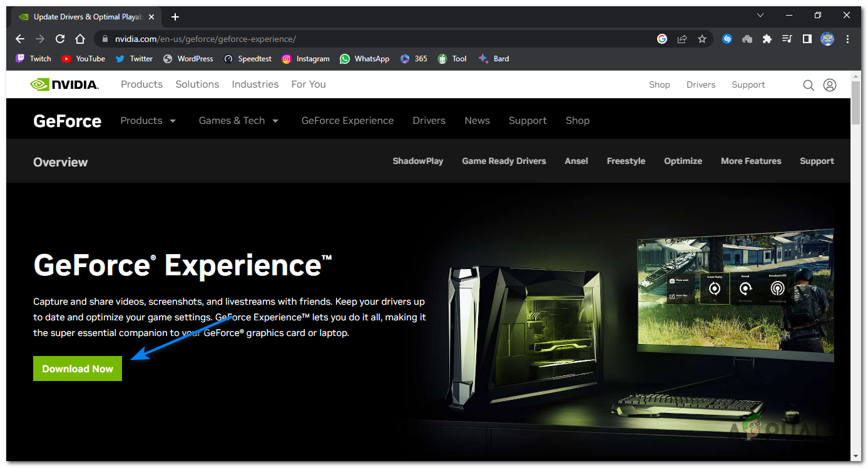Open the Chrome extensions puzzle icon
The width and height of the screenshot is (868, 468).
[767, 39]
